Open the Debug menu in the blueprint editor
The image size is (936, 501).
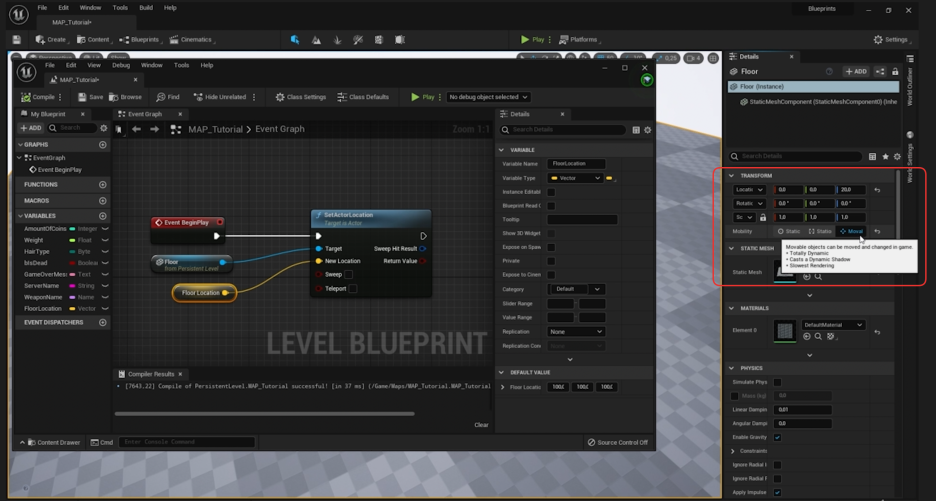(x=121, y=65)
